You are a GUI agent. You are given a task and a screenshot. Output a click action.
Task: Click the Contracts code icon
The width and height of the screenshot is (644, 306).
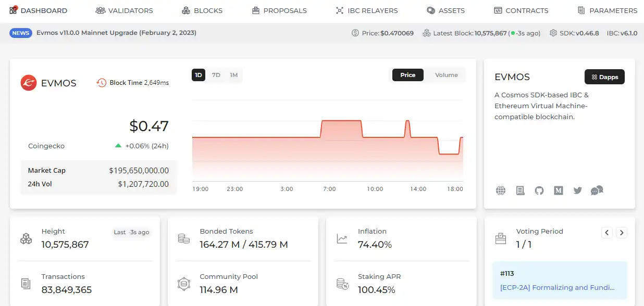tap(498, 10)
